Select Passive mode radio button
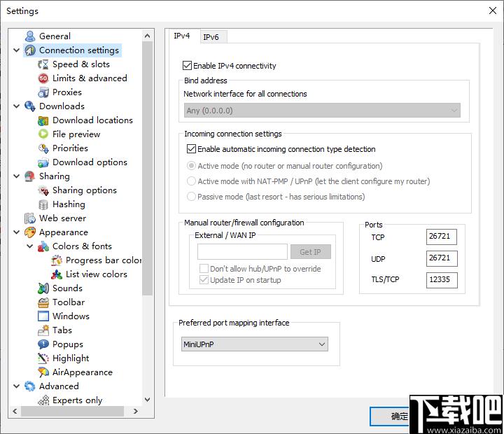504x434 pixels. tap(191, 197)
